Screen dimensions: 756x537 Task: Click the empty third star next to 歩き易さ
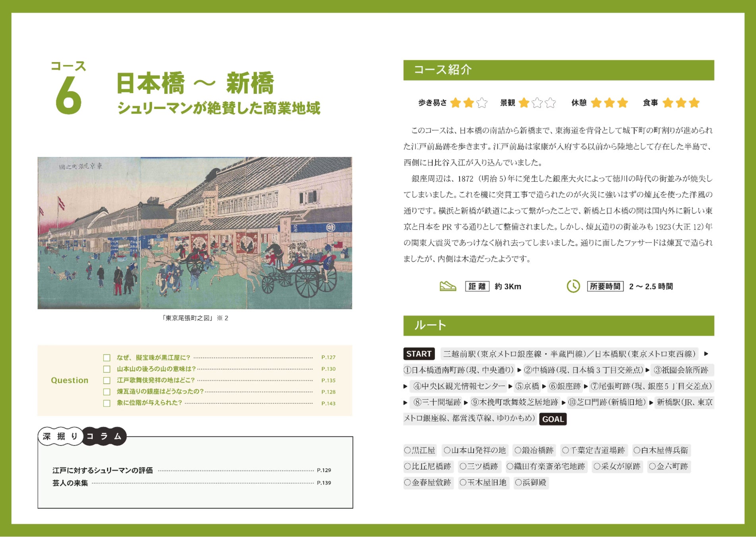482,103
